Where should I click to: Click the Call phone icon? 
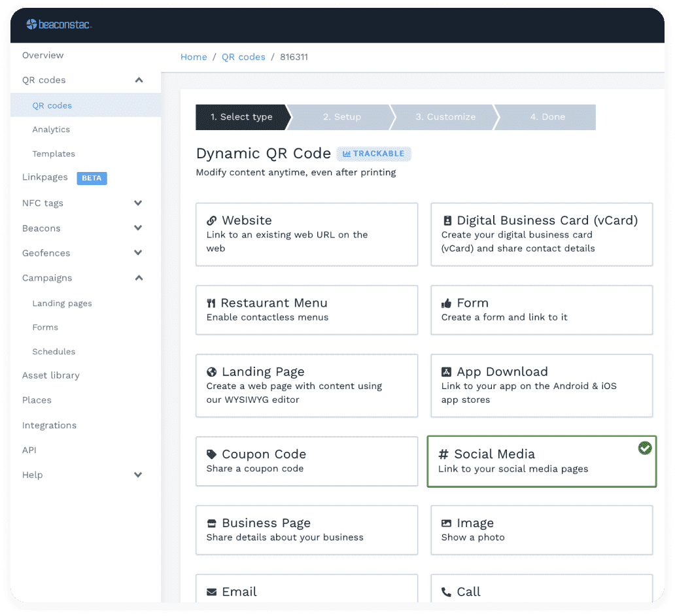pos(447,592)
